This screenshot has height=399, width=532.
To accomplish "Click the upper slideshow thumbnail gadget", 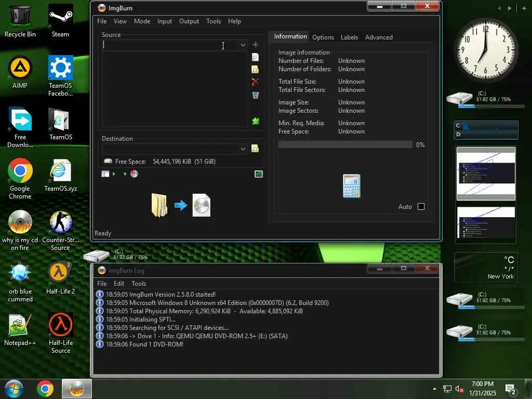I will pos(486,173).
